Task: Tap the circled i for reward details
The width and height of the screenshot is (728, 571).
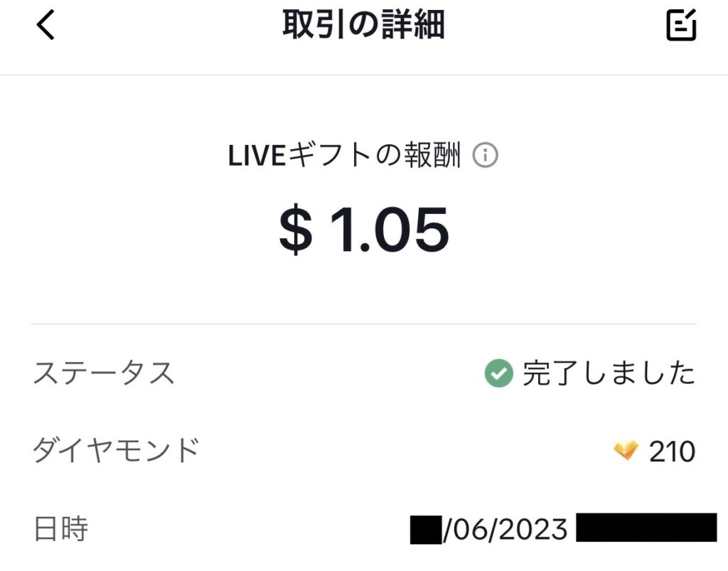Action: pyautogui.click(x=486, y=155)
